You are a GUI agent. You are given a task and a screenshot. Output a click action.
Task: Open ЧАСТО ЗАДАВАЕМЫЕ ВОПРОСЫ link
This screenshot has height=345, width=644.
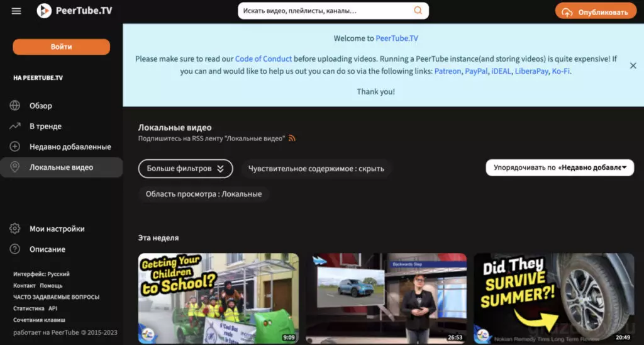pos(56,297)
